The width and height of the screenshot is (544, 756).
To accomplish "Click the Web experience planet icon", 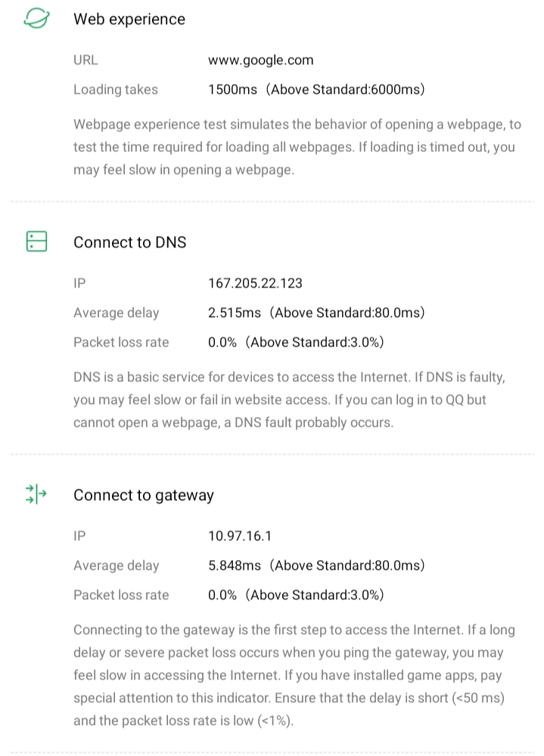I will [x=36, y=20].
